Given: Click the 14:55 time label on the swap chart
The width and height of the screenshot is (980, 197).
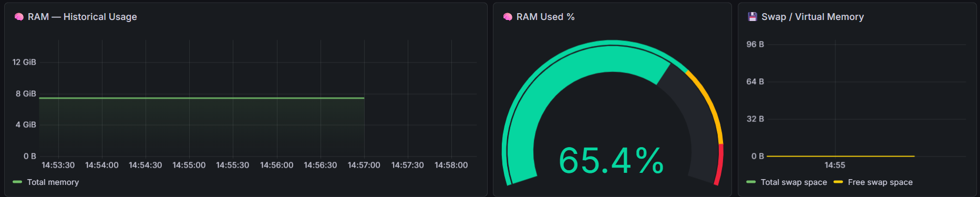Looking at the screenshot, I should pyautogui.click(x=835, y=165).
